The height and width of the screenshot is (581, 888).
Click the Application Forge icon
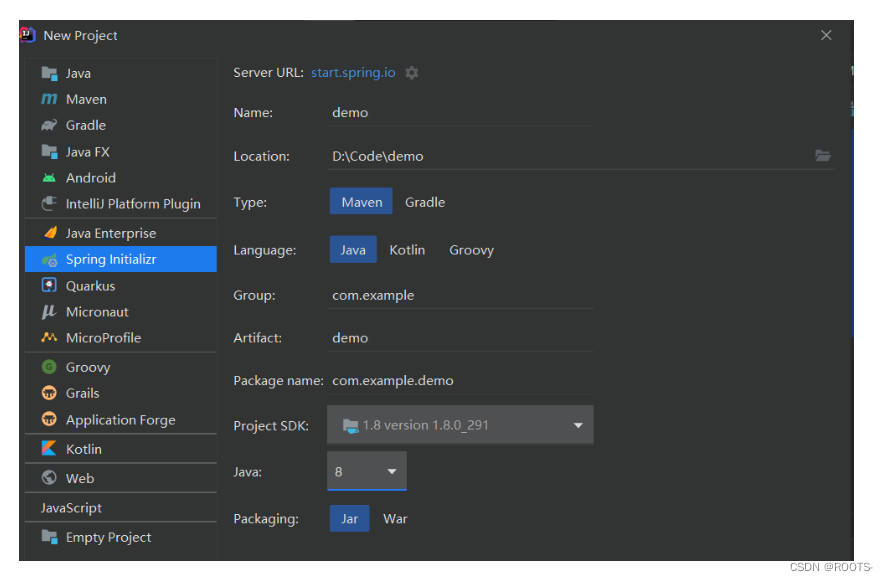pyautogui.click(x=49, y=419)
